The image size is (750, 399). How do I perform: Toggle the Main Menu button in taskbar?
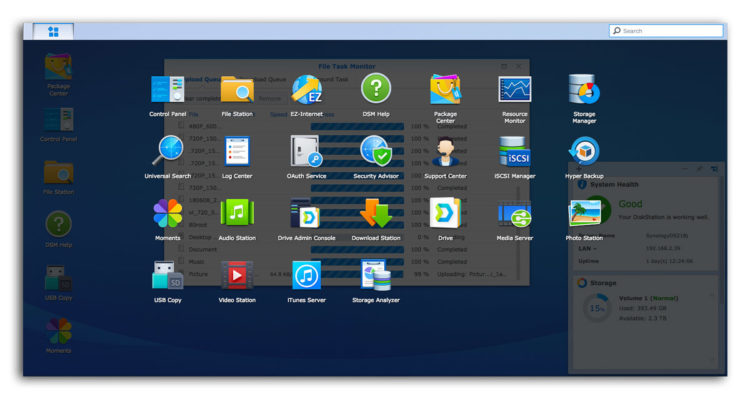53,32
